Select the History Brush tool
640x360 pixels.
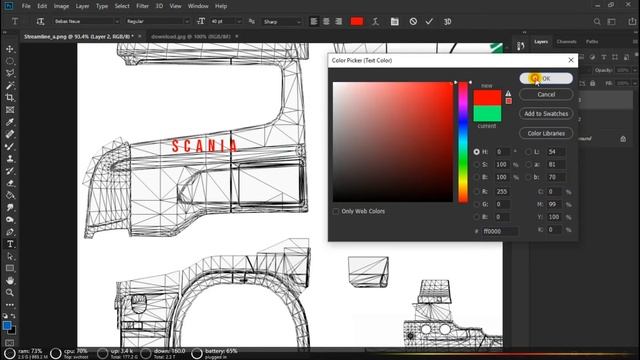10,171
